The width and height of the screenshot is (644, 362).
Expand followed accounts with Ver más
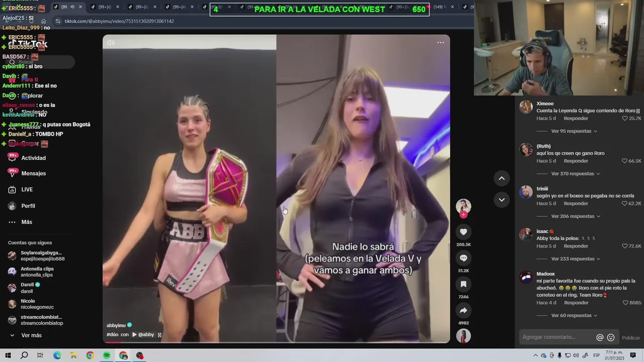click(x=31, y=335)
